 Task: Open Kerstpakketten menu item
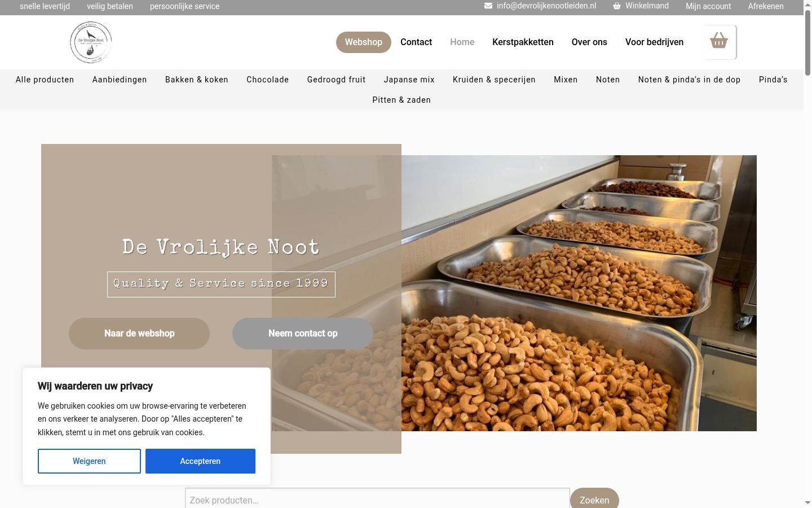point(523,42)
